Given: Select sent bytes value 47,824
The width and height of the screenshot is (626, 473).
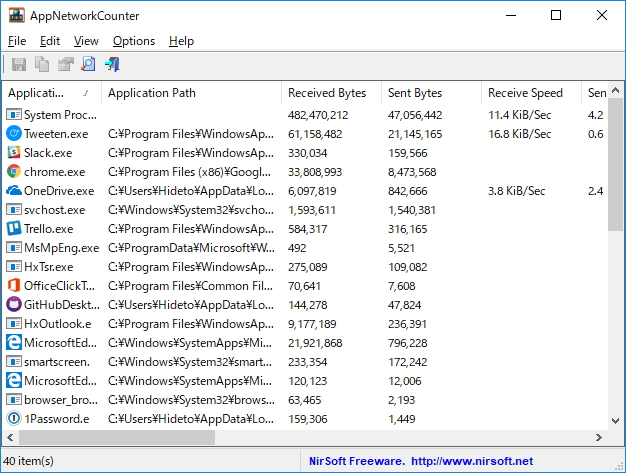Looking at the screenshot, I should [x=404, y=305].
